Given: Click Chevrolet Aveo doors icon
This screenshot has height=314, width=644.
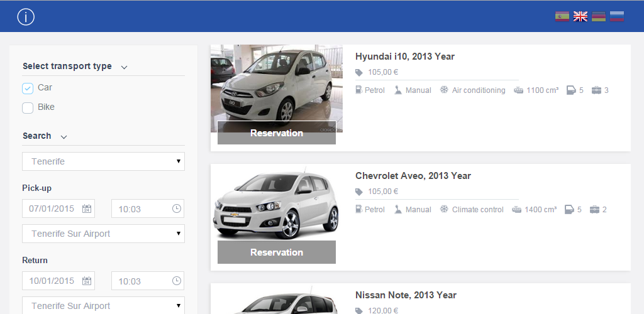Looking at the screenshot, I should 569,210.
